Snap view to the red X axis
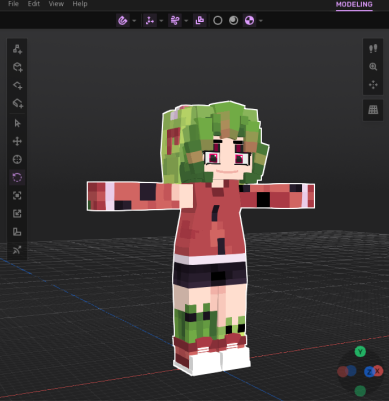This screenshot has height=401, width=389. pyautogui.click(x=379, y=371)
